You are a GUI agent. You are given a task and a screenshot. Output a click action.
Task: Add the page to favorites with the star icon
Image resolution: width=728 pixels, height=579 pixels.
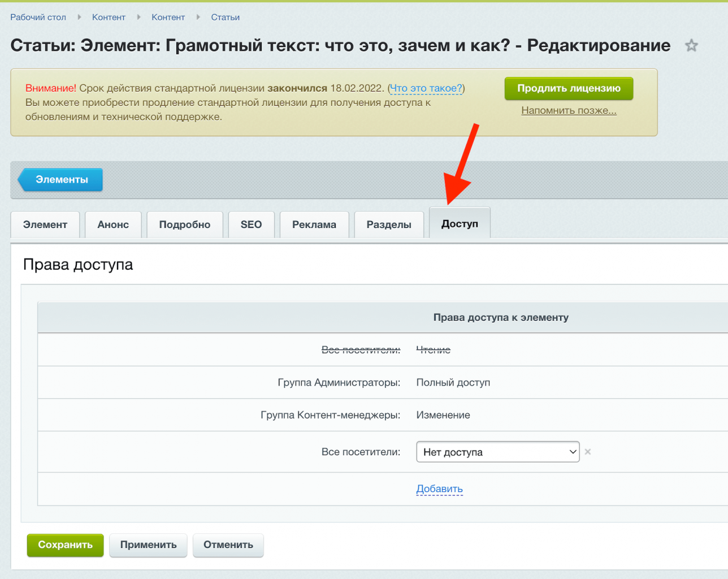(691, 46)
